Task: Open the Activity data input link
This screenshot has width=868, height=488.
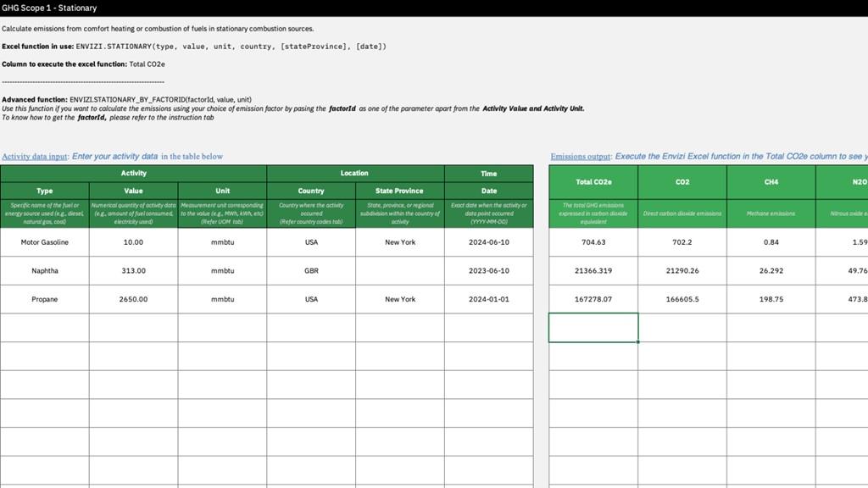Action: click(34, 157)
